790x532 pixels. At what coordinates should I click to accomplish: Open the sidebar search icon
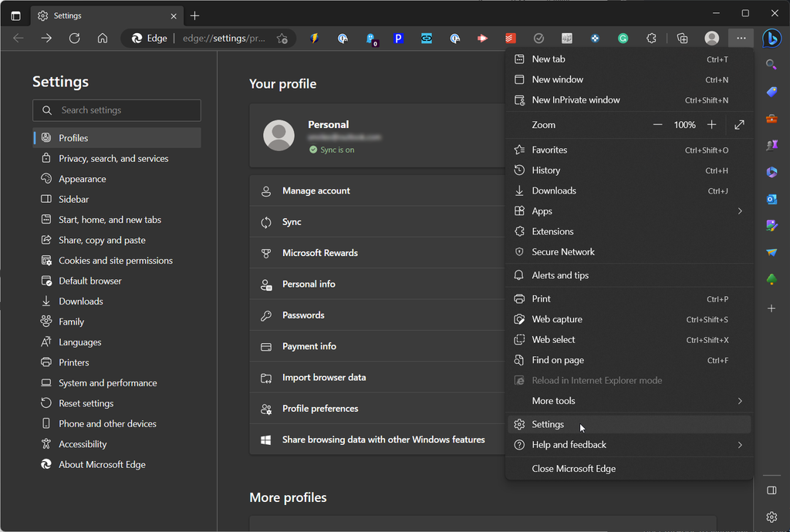coord(772,64)
